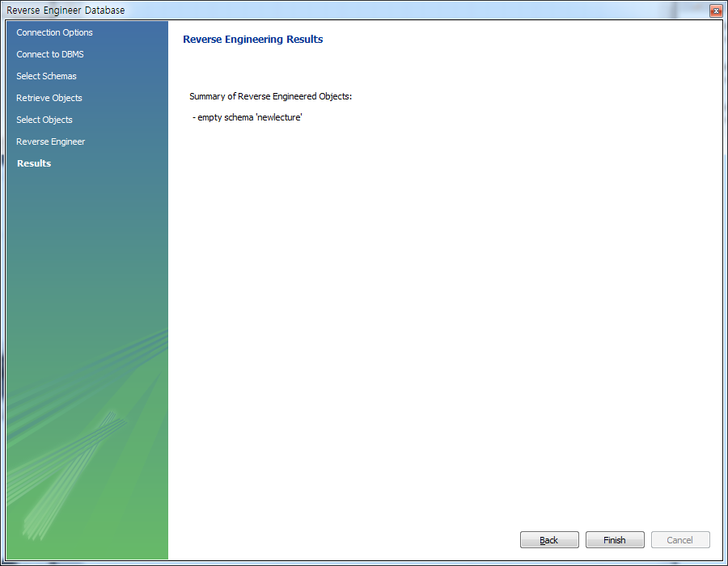Click the Summary of Reverse Engineered Objects text

tap(271, 96)
